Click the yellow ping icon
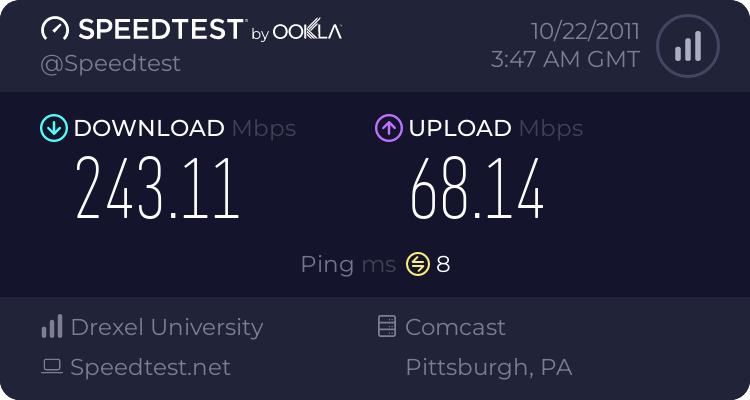This screenshot has width=750, height=400. coord(418,264)
